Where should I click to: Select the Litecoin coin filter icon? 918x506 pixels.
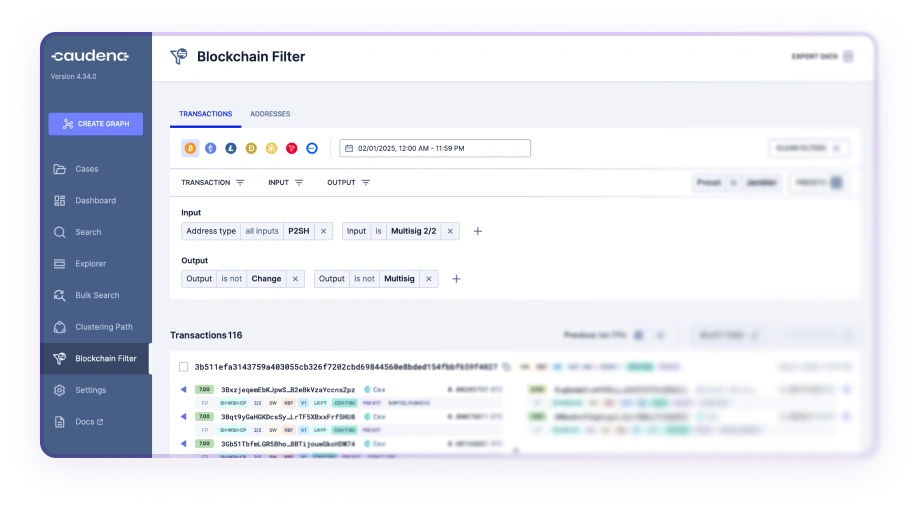[x=231, y=148]
